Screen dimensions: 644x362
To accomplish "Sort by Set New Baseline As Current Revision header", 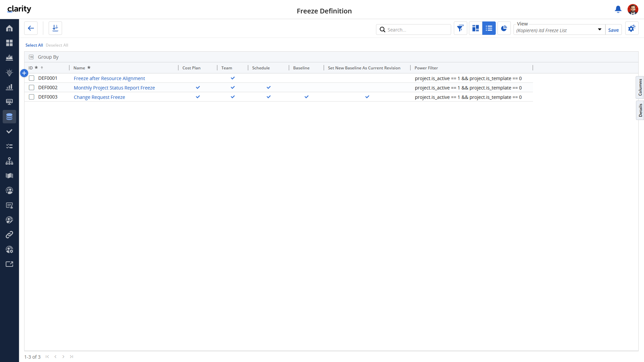I will point(364,68).
